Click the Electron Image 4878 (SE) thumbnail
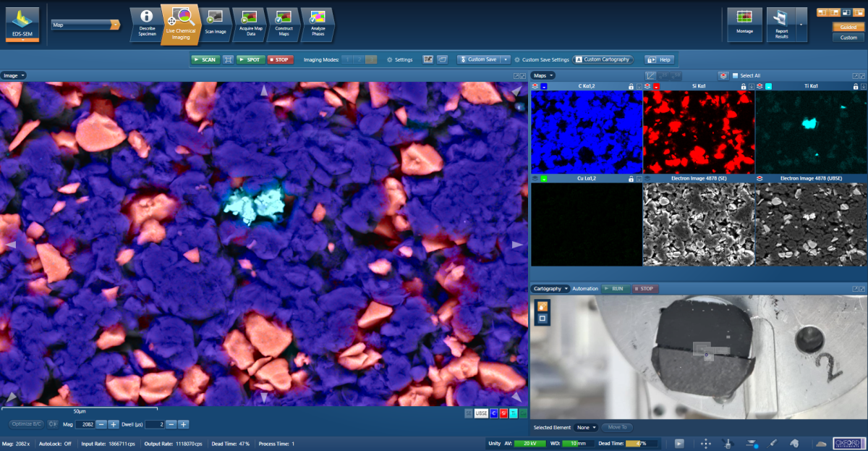Viewport: 868px width, 451px height. point(699,224)
